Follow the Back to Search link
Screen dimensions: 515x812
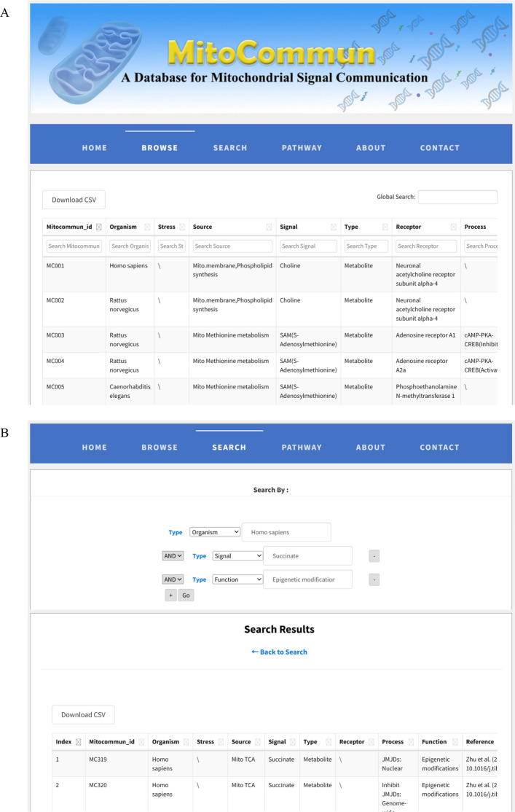click(279, 652)
